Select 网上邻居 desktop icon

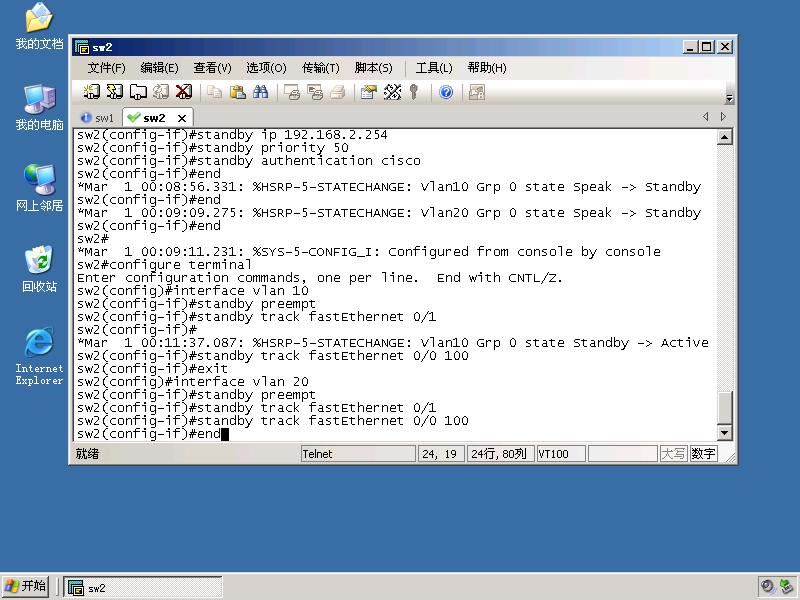pyautogui.click(x=39, y=188)
